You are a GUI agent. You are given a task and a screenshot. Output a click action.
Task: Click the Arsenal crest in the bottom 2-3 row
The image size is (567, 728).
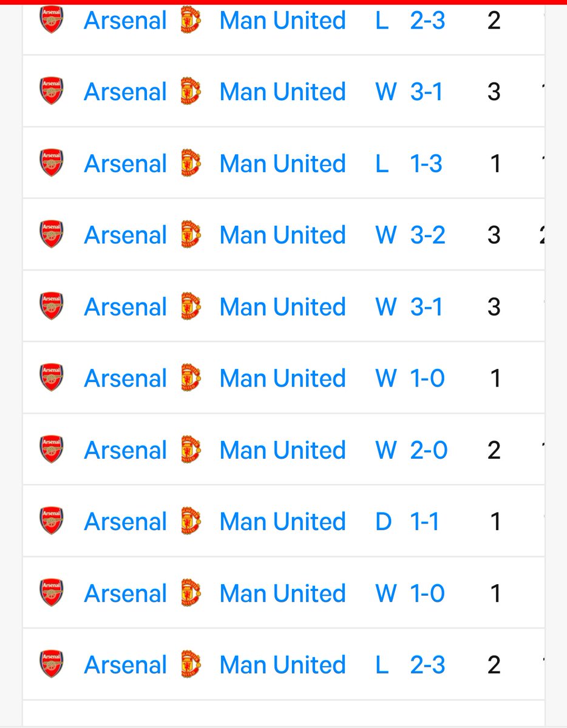pyautogui.click(x=52, y=664)
